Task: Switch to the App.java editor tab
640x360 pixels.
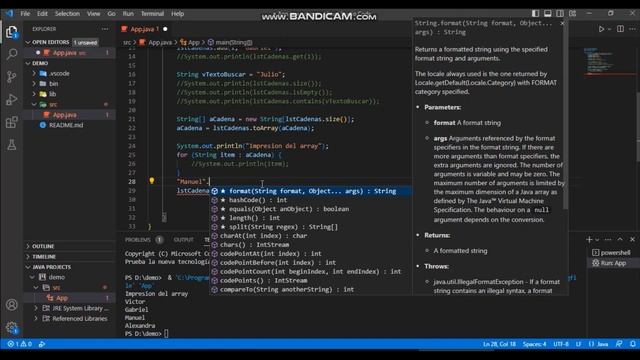Action: pyautogui.click(x=144, y=29)
